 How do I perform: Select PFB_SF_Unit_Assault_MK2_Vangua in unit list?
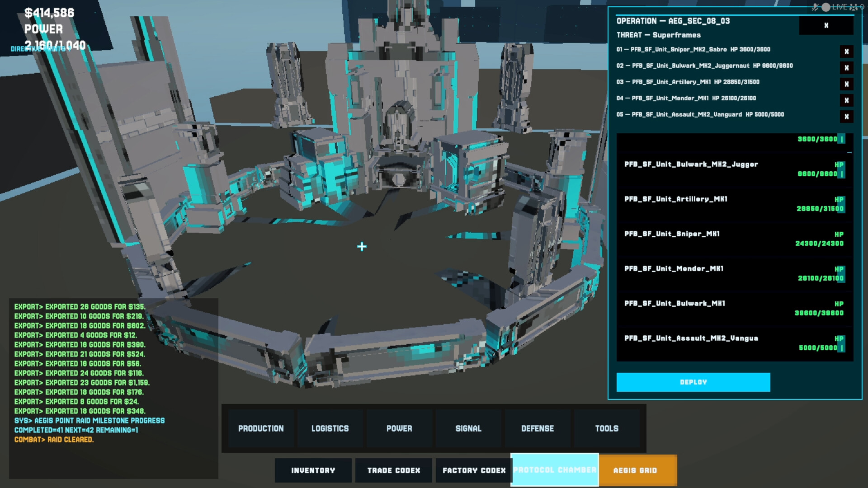tap(735, 343)
